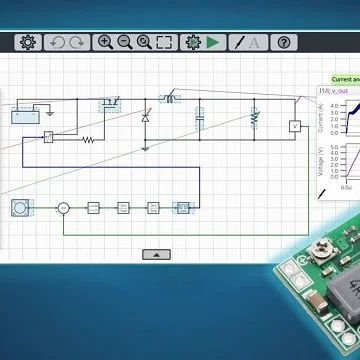Image resolution: width=360 pixels, height=360 pixels.
Task: Select the battery voltage source
Action: (x=25, y=117)
